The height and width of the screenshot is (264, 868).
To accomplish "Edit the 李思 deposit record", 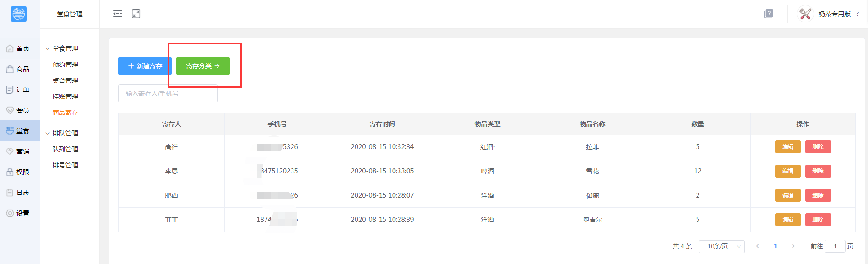I will tap(788, 171).
